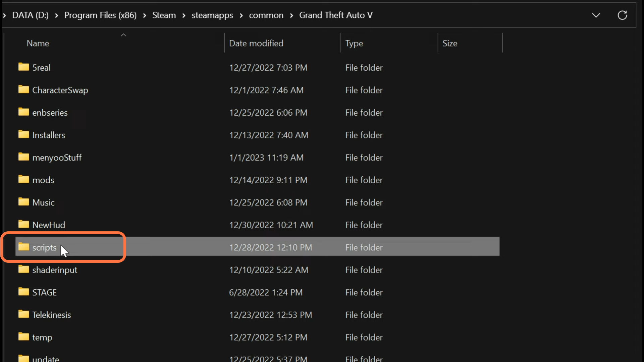Select the CharacterSwap folder icon
Viewport: 644px width, 362px height.
(x=23, y=89)
